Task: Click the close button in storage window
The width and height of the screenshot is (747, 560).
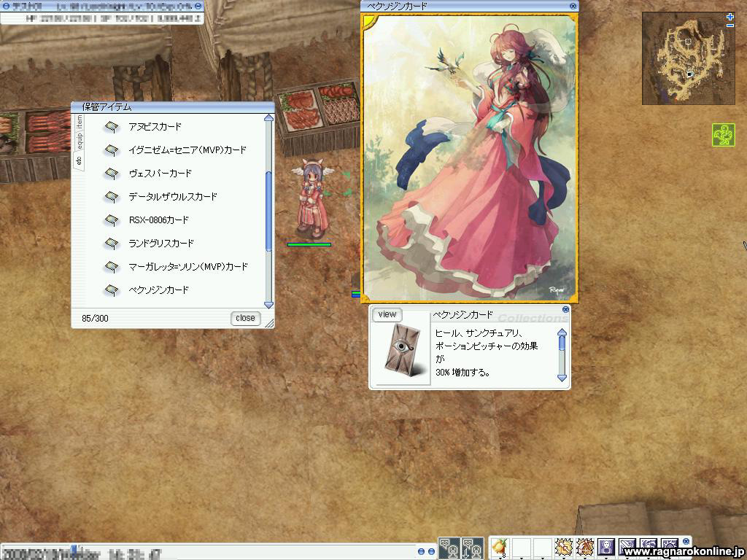Action: tap(245, 318)
